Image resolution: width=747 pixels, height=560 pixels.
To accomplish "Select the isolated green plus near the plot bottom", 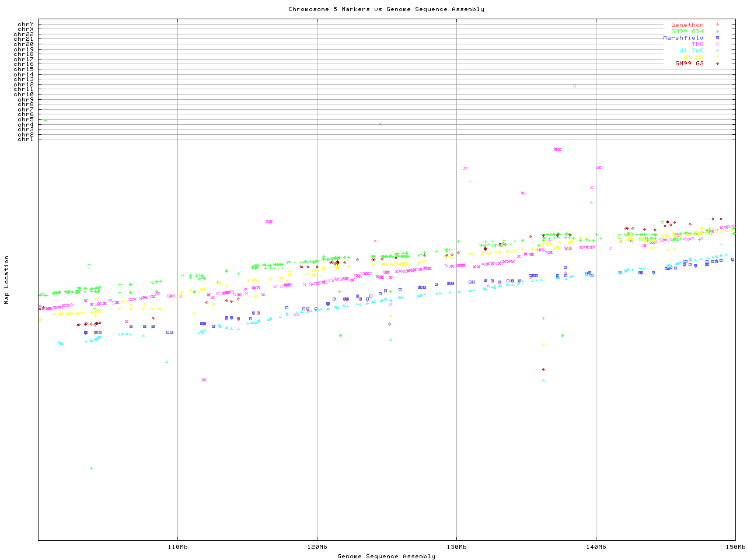I will click(x=91, y=468).
